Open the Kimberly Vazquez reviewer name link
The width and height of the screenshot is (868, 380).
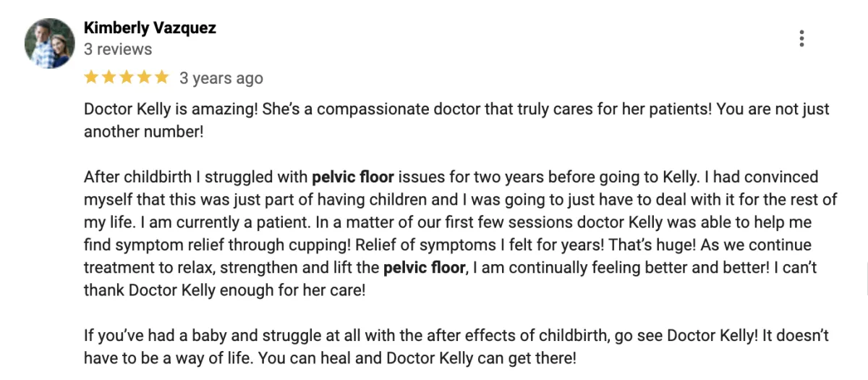pos(150,28)
